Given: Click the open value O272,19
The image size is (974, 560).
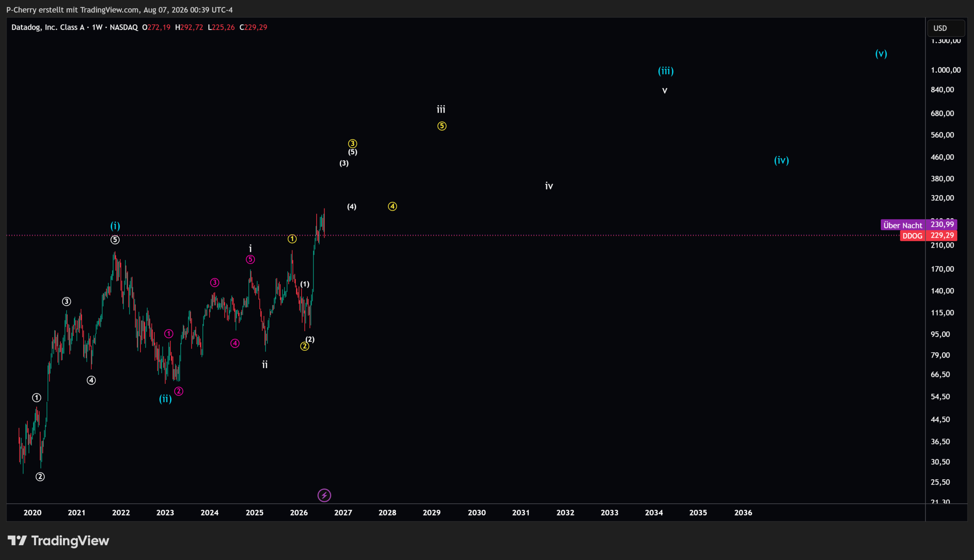Looking at the screenshot, I should coord(156,27).
